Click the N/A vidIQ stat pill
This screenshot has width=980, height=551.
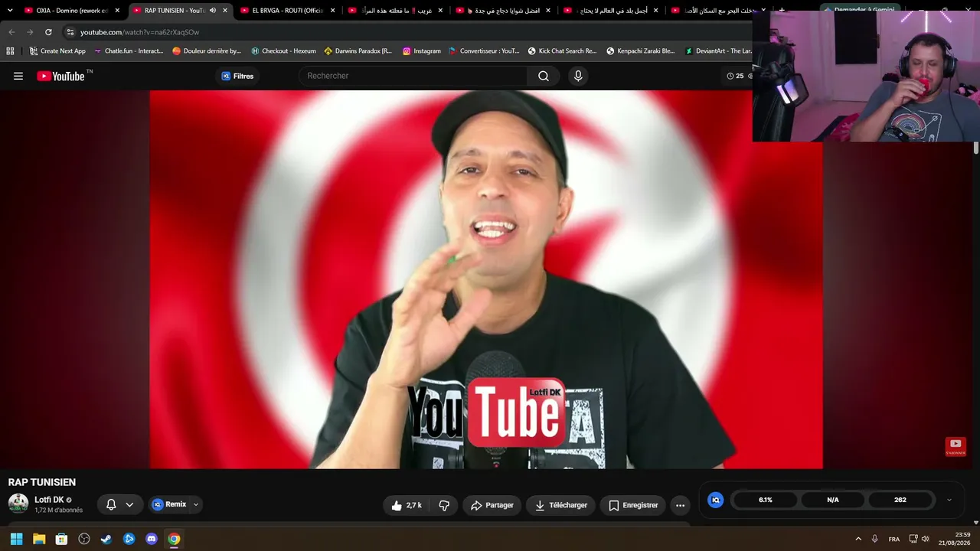click(833, 500)
